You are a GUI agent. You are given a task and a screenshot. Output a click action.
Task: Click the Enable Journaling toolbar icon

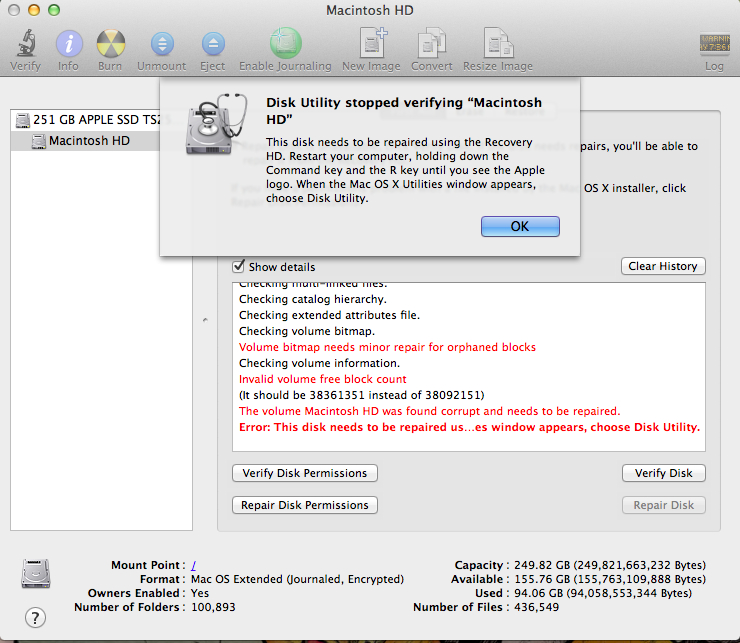(285, 43)
